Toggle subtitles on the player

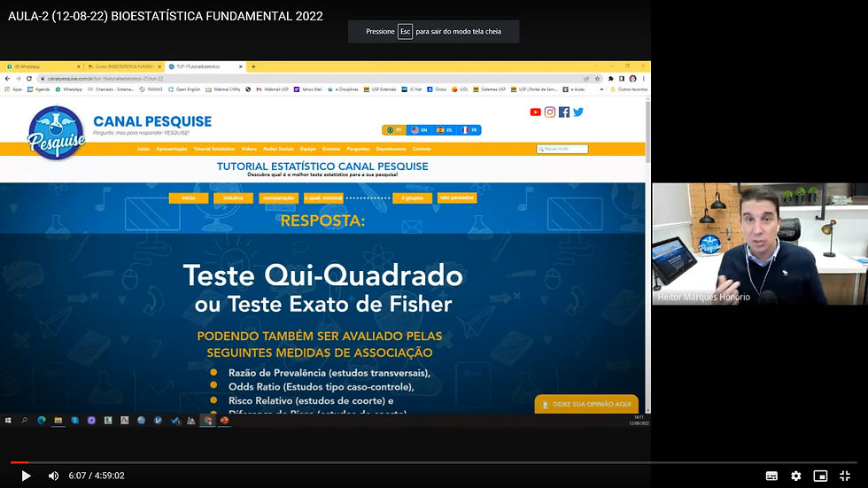point(771,476)
